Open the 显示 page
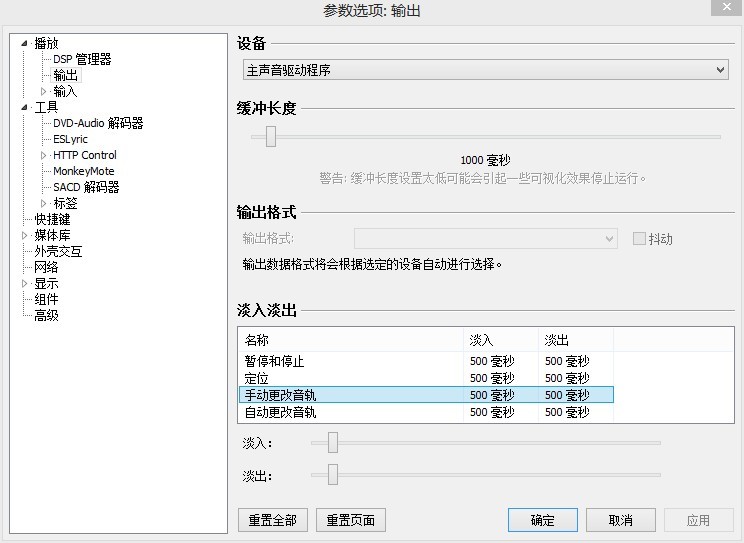 pyautogui.click(x=46, y=283)
